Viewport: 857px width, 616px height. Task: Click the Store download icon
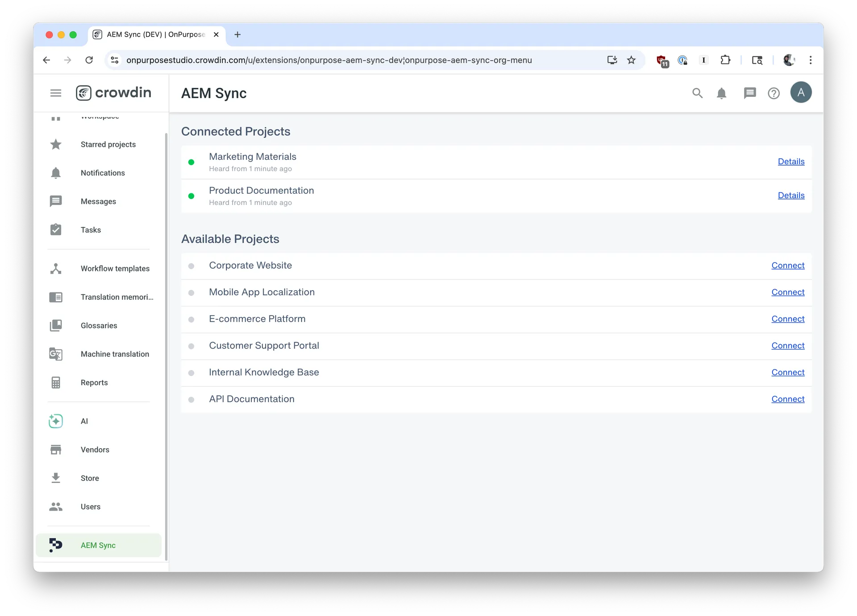click(56, 478)
